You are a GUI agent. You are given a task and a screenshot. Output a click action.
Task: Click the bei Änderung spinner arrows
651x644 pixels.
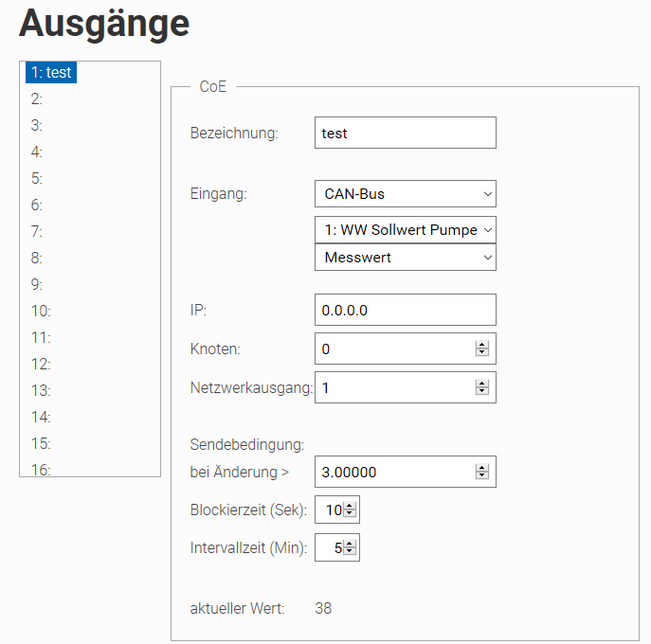pyautogui.click(x=482, y=472)
